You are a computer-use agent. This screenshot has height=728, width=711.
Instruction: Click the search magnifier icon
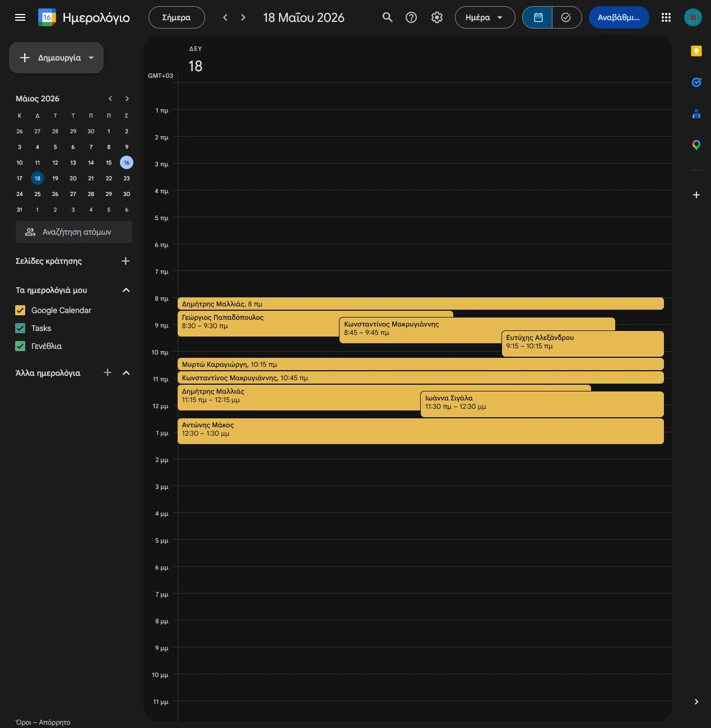pyautogui.click(x=387, y=17)
